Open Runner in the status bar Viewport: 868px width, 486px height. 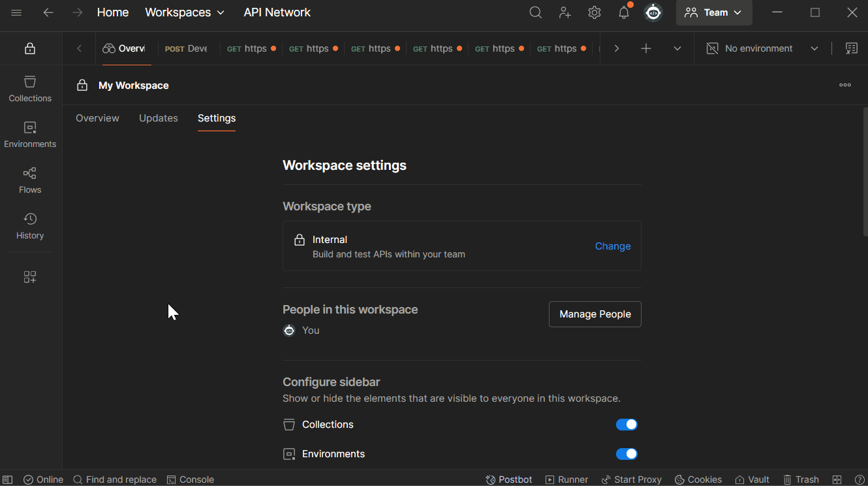(566, 479)
